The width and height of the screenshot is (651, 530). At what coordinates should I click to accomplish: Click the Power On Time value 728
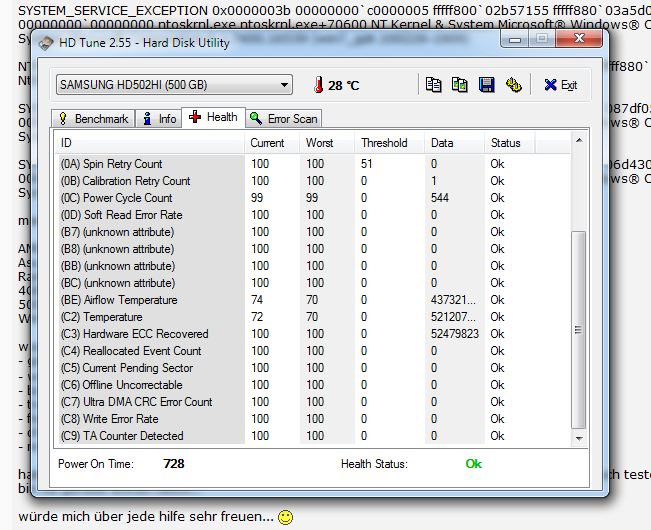click(x=174, y=464)
